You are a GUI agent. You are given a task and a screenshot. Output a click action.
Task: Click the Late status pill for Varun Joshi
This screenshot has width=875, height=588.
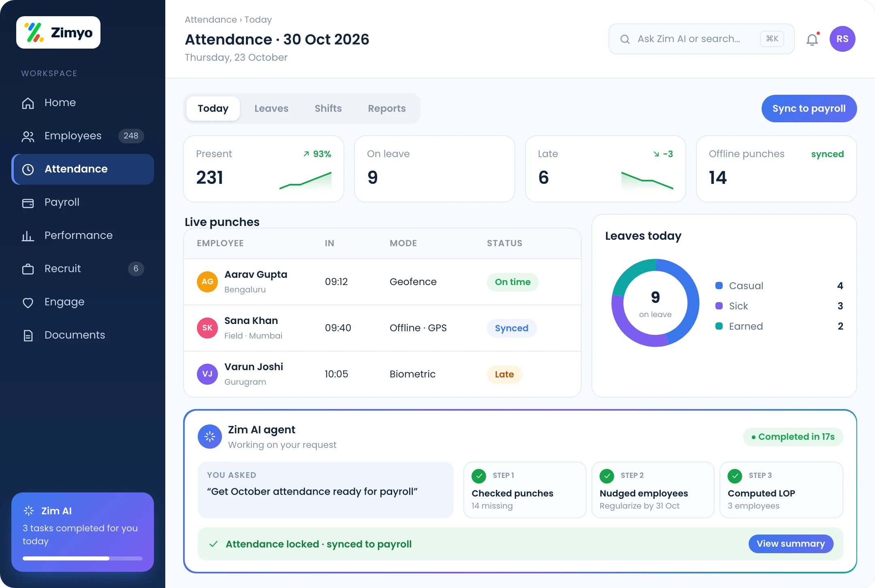504,375
